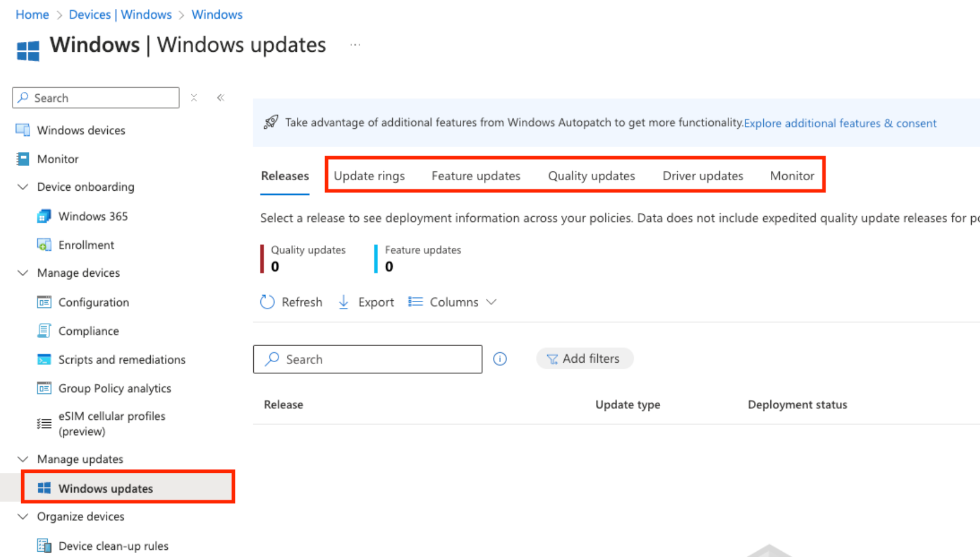The height and width of the screenshot is (557, 980).
Task: Collapse the Organize devices section
Action: [x=23, y=516]
